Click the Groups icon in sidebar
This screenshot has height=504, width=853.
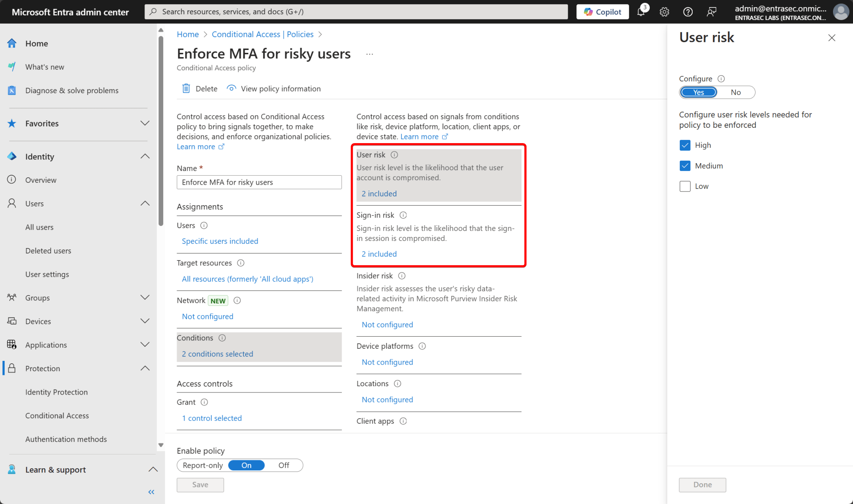point(12,298)
